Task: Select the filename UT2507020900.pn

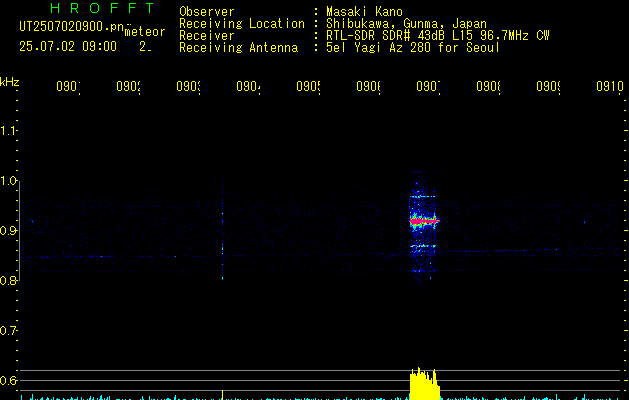Action: click(x=71, y=27)
